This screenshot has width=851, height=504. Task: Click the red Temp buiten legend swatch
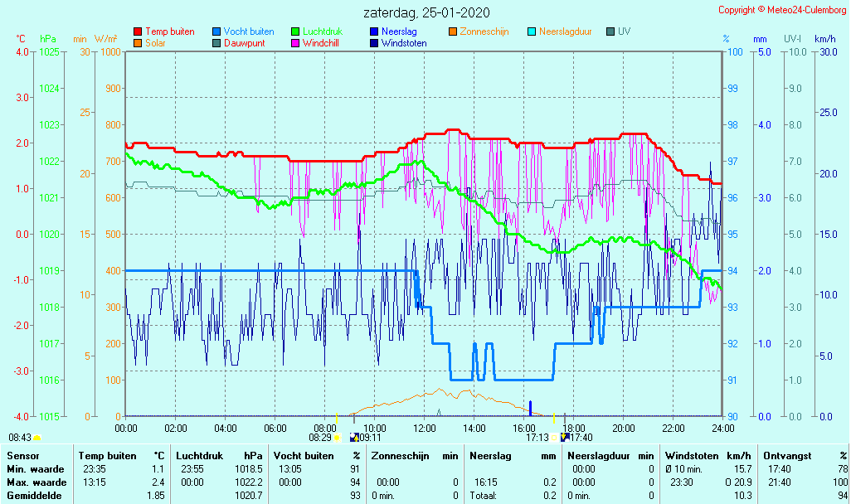[138, 32]
